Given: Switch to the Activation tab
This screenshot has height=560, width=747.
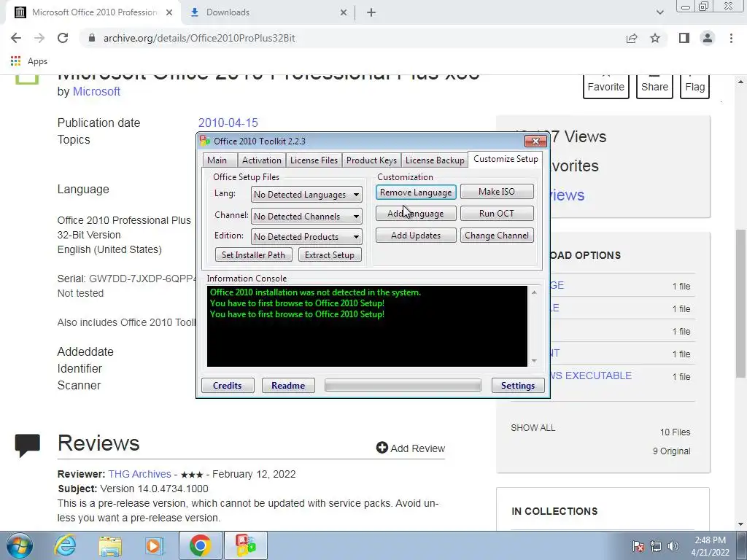Looking at the screenshot, I should coord(262,160).
